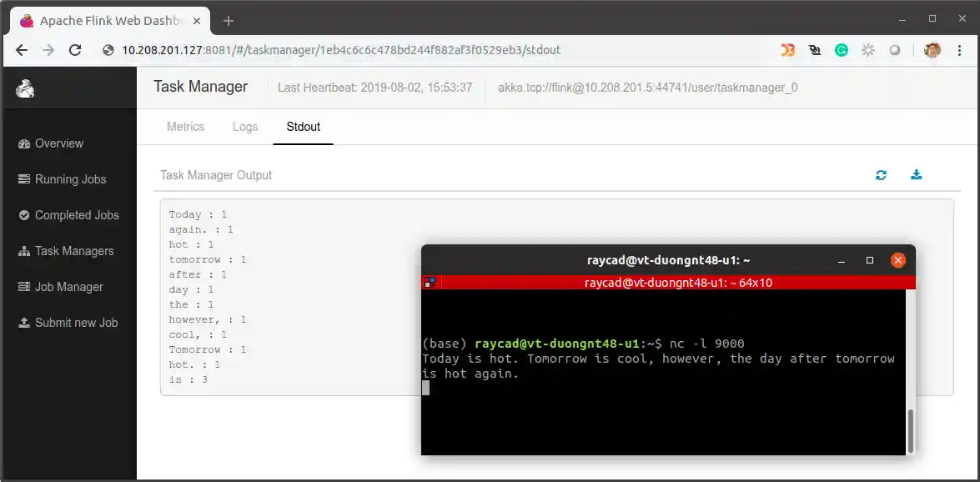Click the terminal scrollbar handle
Screen dimensions: 980x482
point(912,431)
